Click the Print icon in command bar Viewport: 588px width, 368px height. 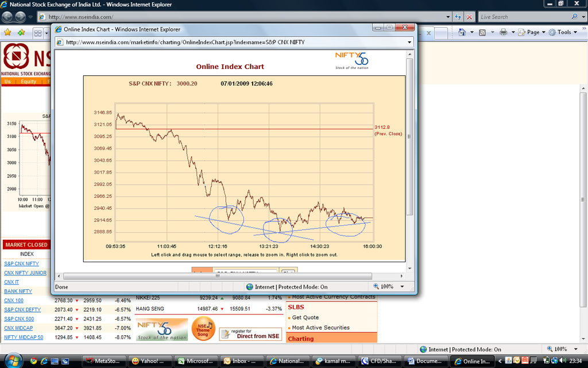pyautogui.click(x=503, y=32)
